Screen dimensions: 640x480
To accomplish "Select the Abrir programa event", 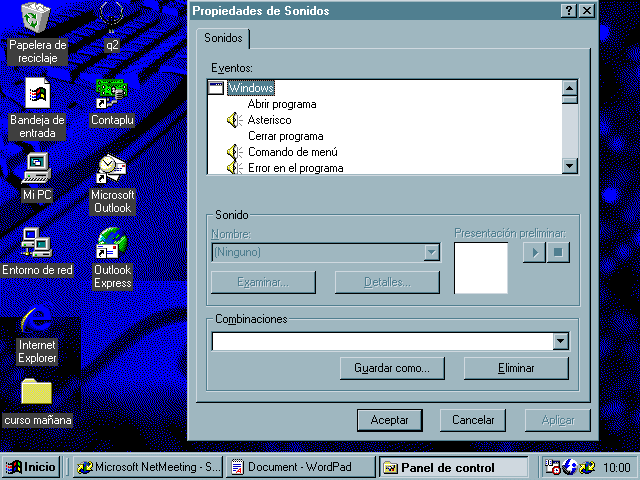I will [x=282, y=104].
